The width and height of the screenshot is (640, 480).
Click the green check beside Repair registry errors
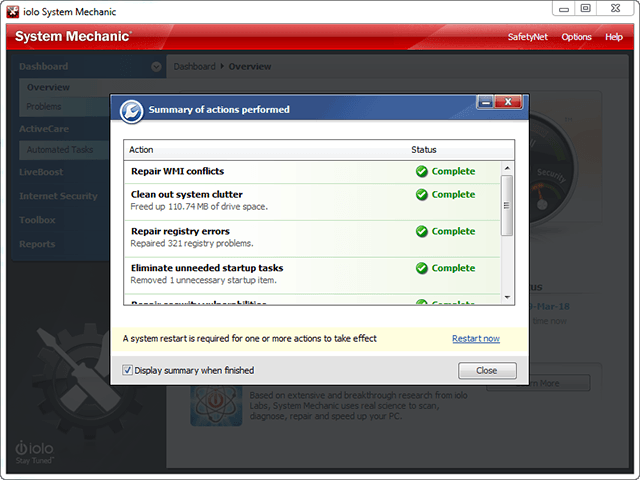(x=422, y=231)
